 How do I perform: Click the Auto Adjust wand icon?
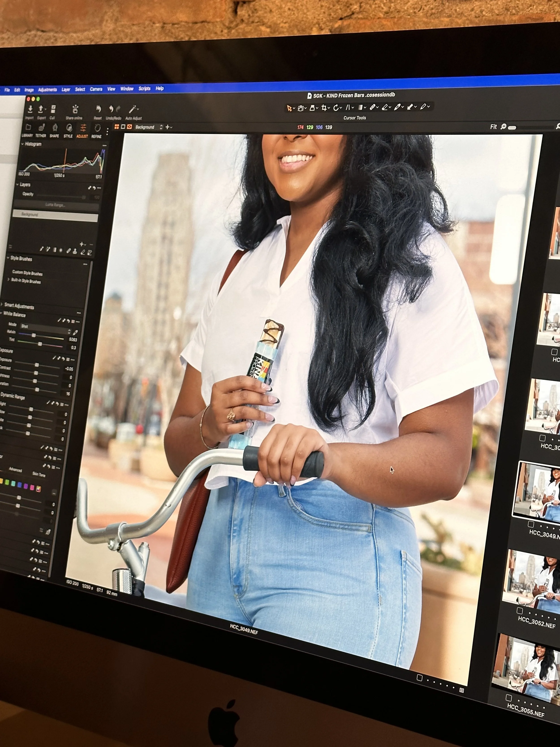click(x=132, y=110)
